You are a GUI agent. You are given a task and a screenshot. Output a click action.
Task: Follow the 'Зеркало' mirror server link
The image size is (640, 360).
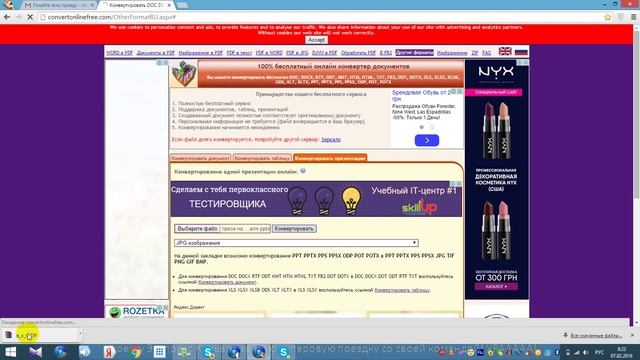[331, 140]
